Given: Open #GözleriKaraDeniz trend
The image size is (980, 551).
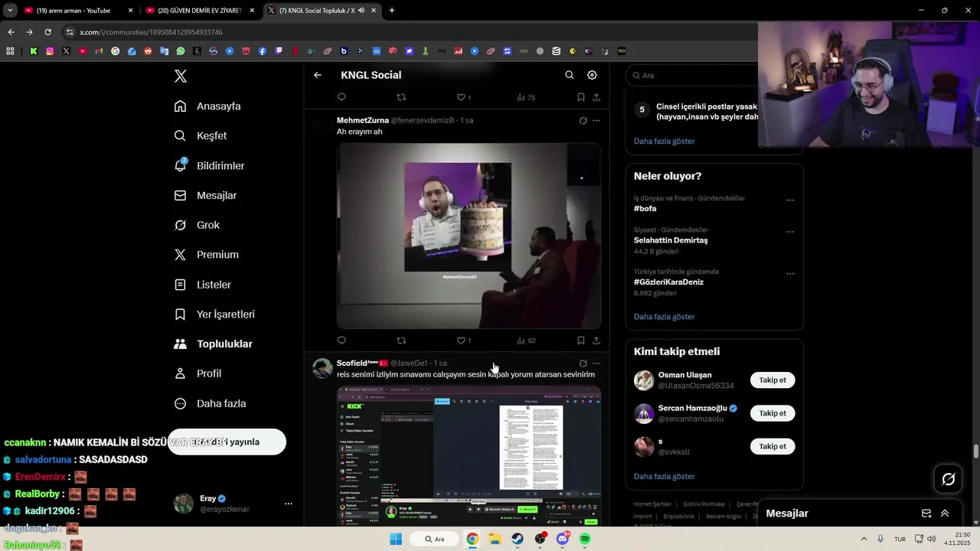Looking at the screenshot, I should click(668, 282).
